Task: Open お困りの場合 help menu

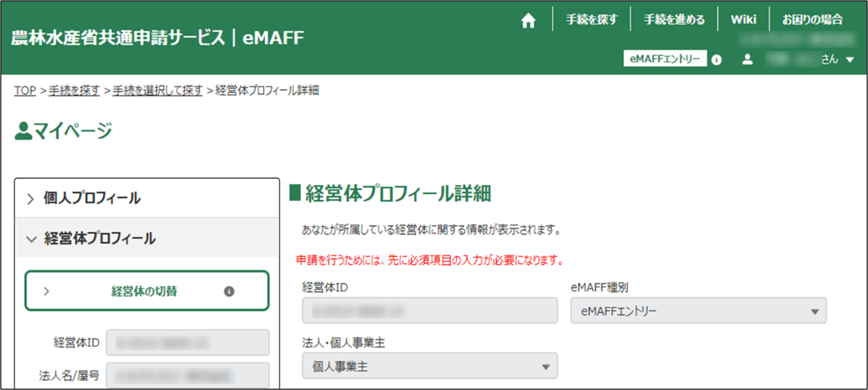Action: [812, 20]
